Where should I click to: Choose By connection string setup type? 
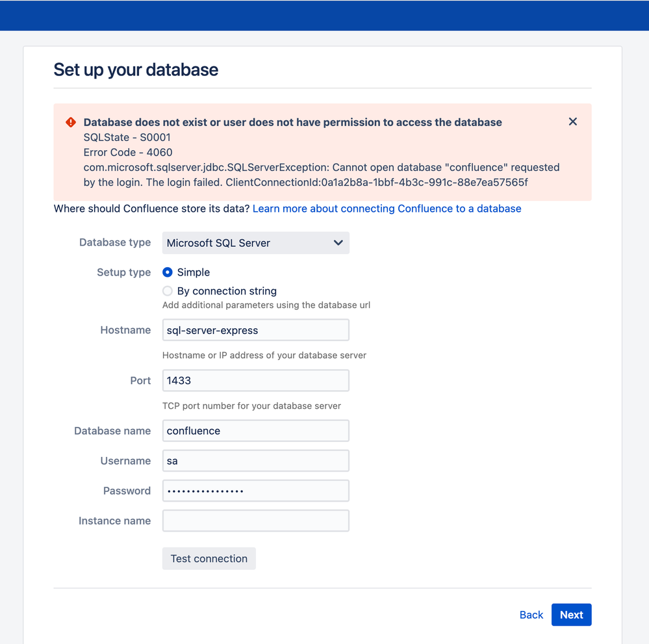(x=167, y=290)
